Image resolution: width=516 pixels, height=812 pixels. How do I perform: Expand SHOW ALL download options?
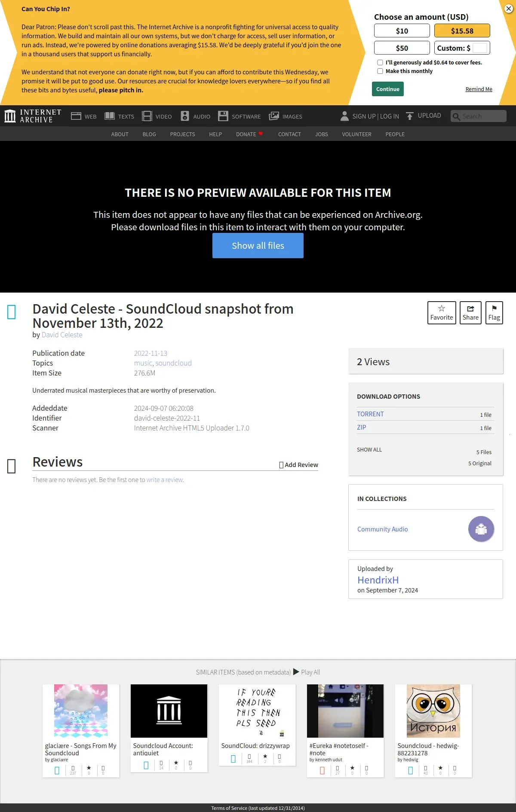pyautogui.click(x=369, y=449)
